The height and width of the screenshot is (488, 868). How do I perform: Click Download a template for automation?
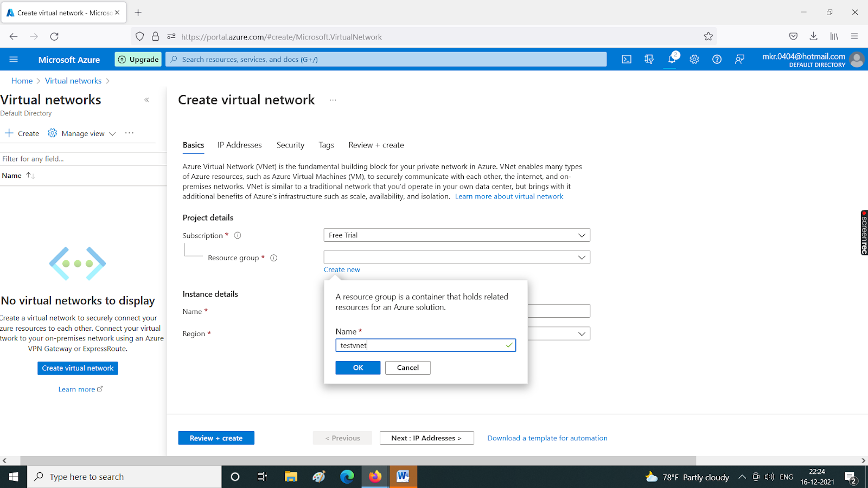point(547,438)
